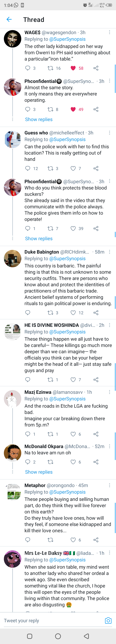Open overflow menu on Duke Babington's tweet
Viewport: 116px width, 644px height.
click(110, 252)
